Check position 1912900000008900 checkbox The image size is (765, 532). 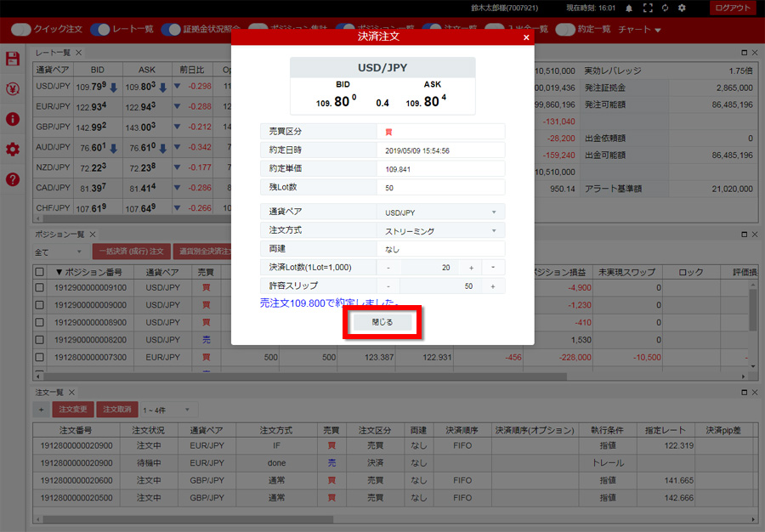[39, 322]
